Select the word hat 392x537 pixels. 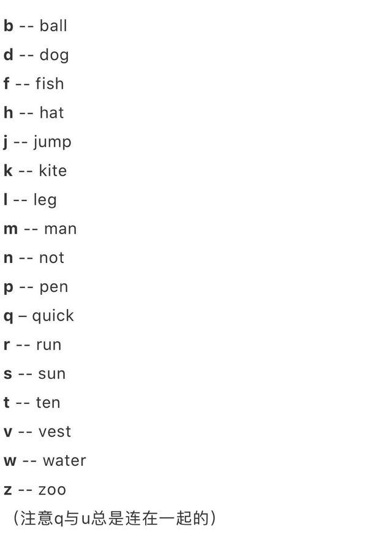tap(51, 113)
